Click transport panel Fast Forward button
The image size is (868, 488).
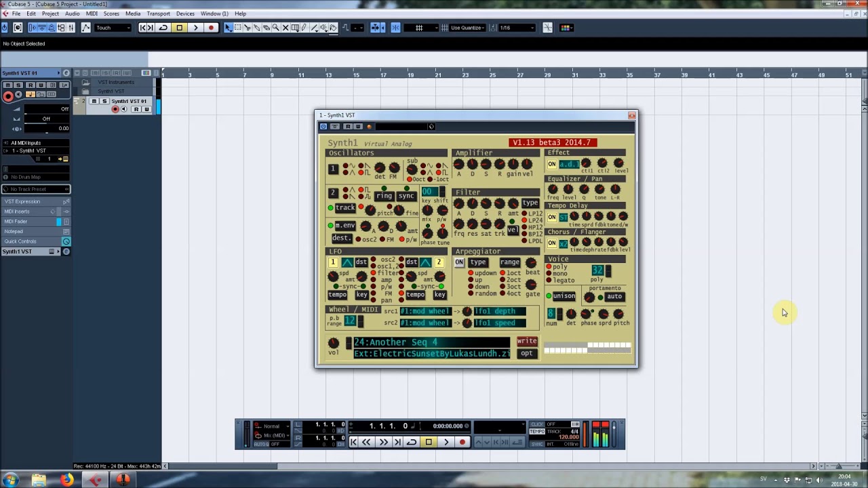click(384, 442)
